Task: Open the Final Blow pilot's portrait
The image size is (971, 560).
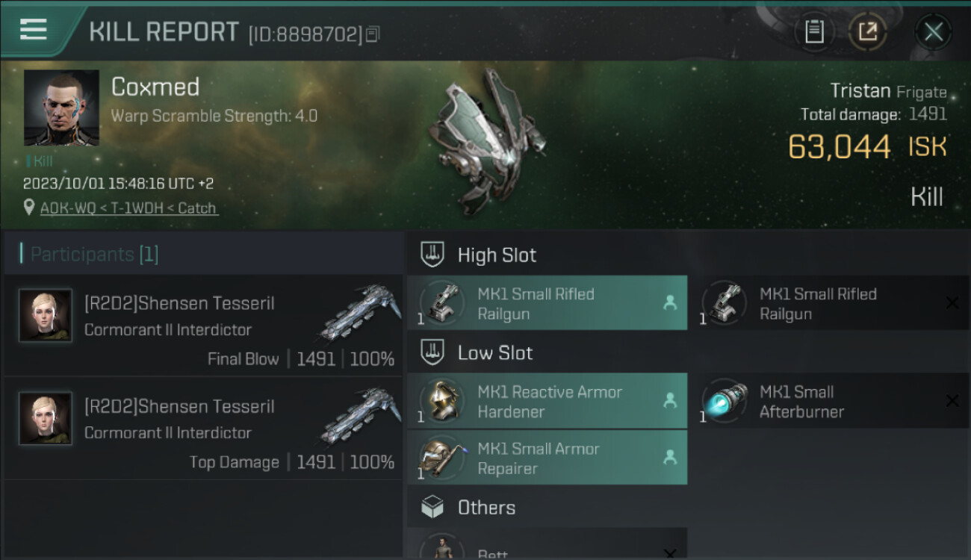Action: [x=46, y=316]
